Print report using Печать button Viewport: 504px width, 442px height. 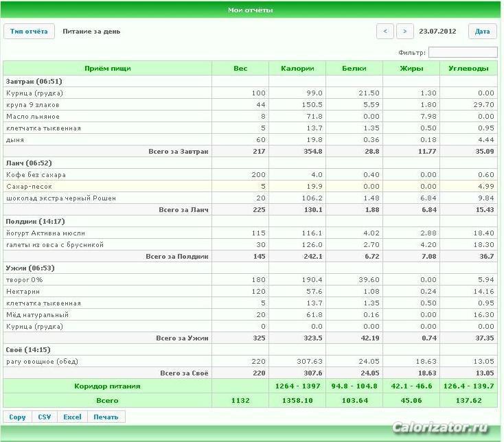(x=106, y=417)
